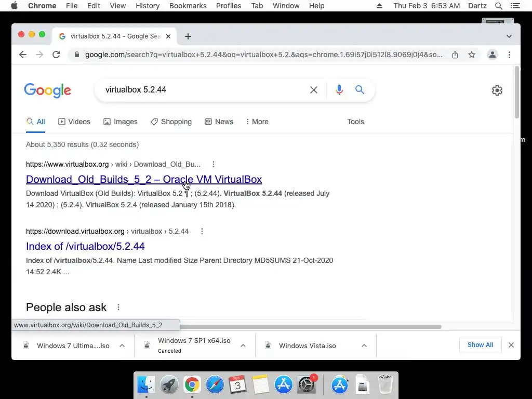The image size is (532, 399).
Task: Open Trash from the Dock
Action: [x=385, y=385]
